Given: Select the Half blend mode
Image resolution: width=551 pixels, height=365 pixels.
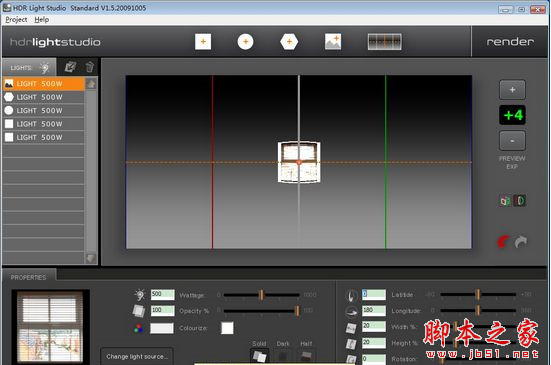Looking at the screenshot, I should (x=306, y=356).
